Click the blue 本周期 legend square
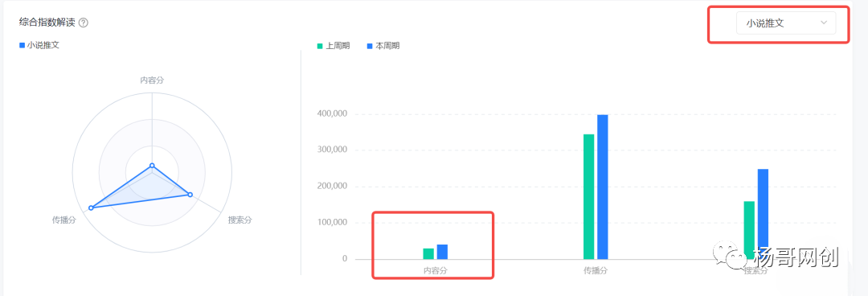Screen dimensions: 868x296 coord(369,46)
